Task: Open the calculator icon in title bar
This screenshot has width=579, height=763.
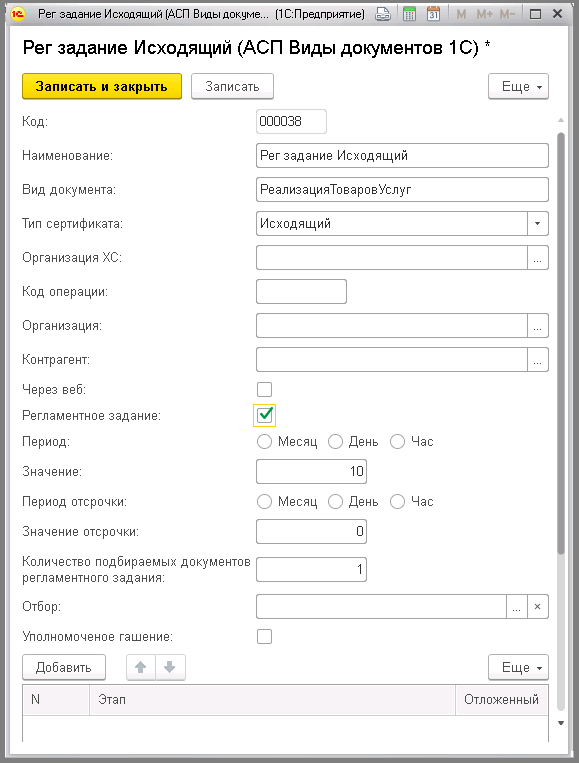Action: pos(409,14)
